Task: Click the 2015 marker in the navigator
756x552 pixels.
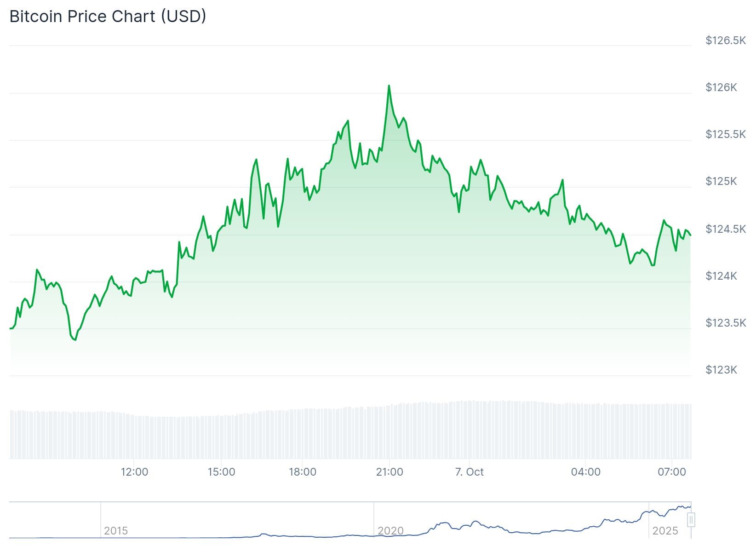Action: tap(115, 531)
